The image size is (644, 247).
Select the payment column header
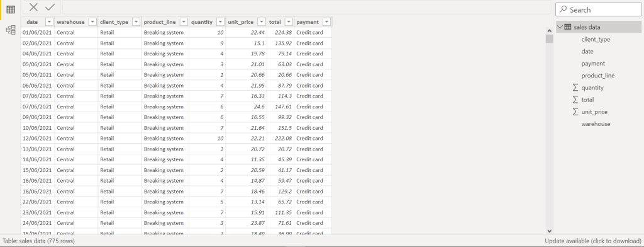(x=307, y=22)
